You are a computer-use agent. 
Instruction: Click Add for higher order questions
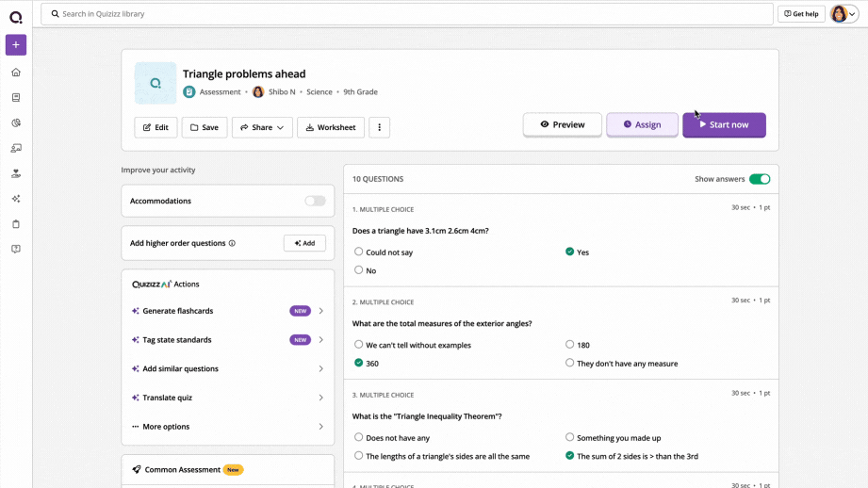point(304,243)
